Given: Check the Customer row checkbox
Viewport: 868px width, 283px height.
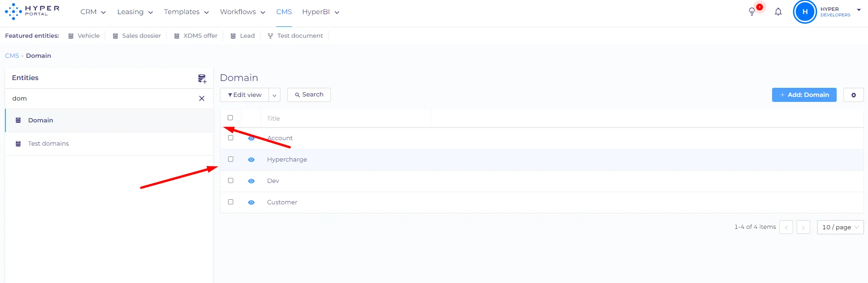Looking at the screenshot, I should pyautogui.click(x=231, y=202).
